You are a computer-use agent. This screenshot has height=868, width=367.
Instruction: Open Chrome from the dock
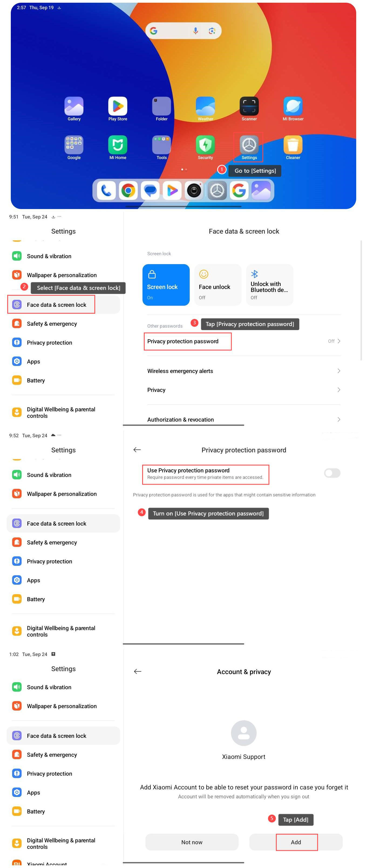point(128,190)
